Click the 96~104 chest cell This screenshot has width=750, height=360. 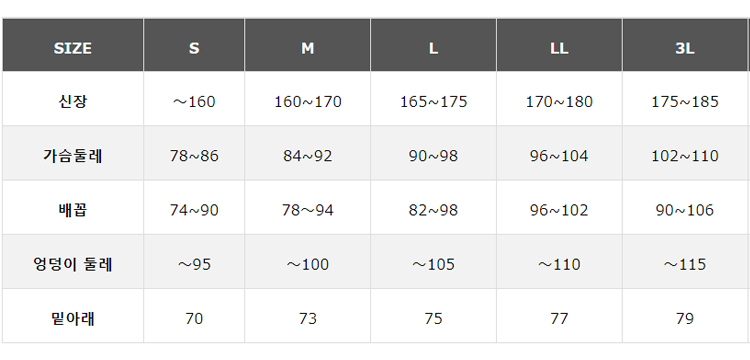tap(559, 153)
